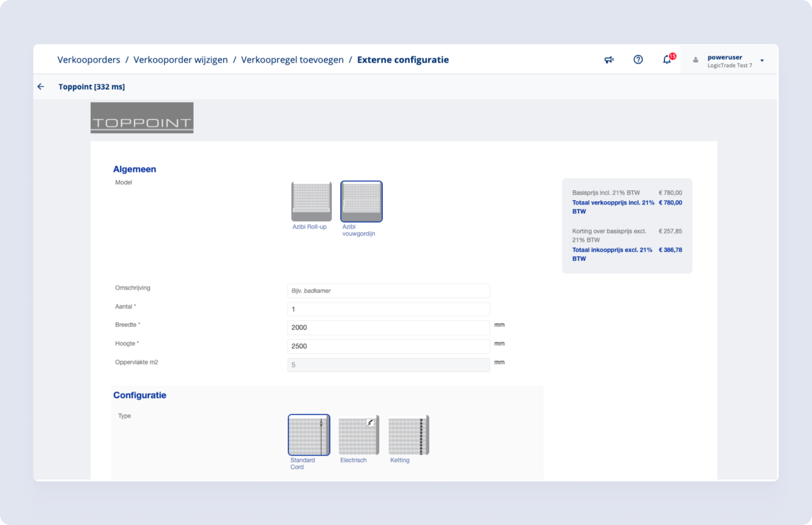Open the announcements megaphone icon
Viewport: 812px width, 525px height.
609,60
